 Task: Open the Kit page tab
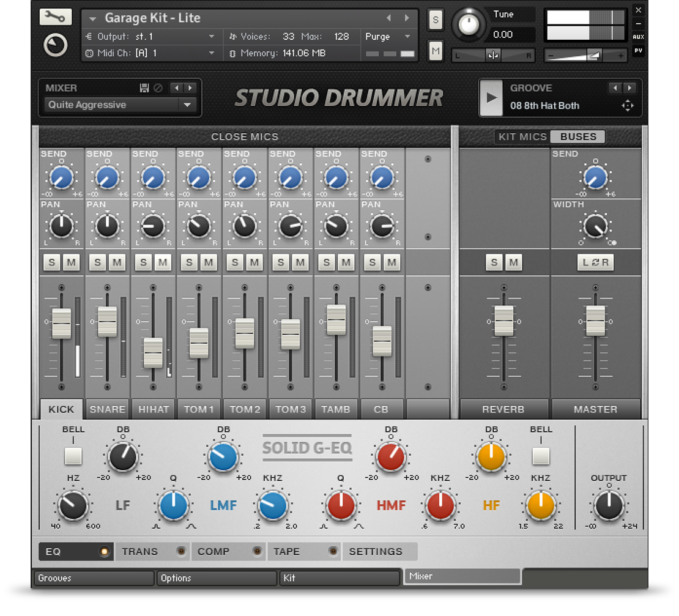(x=339, y=578)
